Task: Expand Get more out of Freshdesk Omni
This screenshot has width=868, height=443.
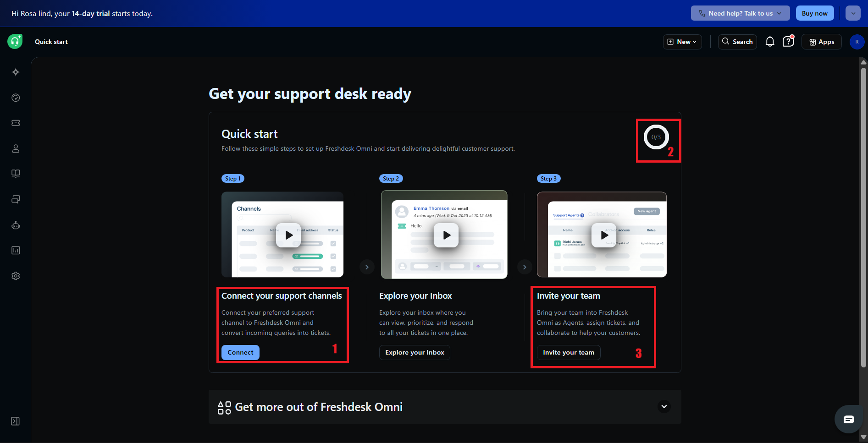Action: (x=664, y=406)
